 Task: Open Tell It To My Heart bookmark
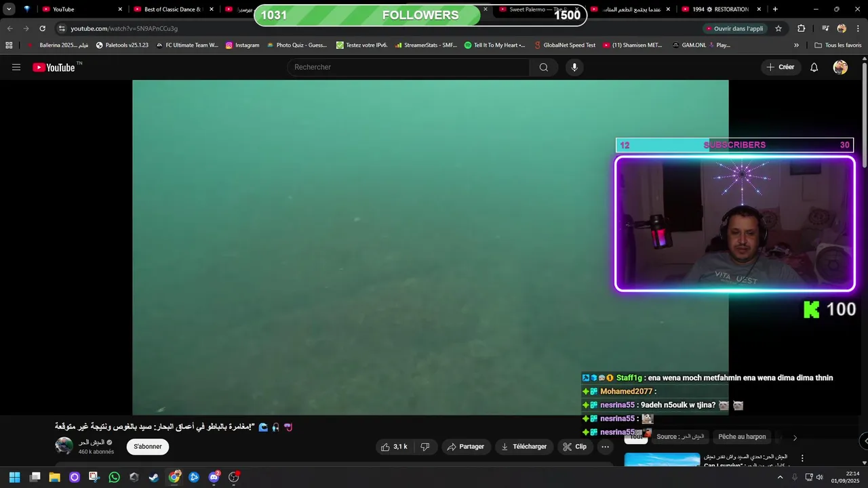pyautogui.click(x=494, y=45)
